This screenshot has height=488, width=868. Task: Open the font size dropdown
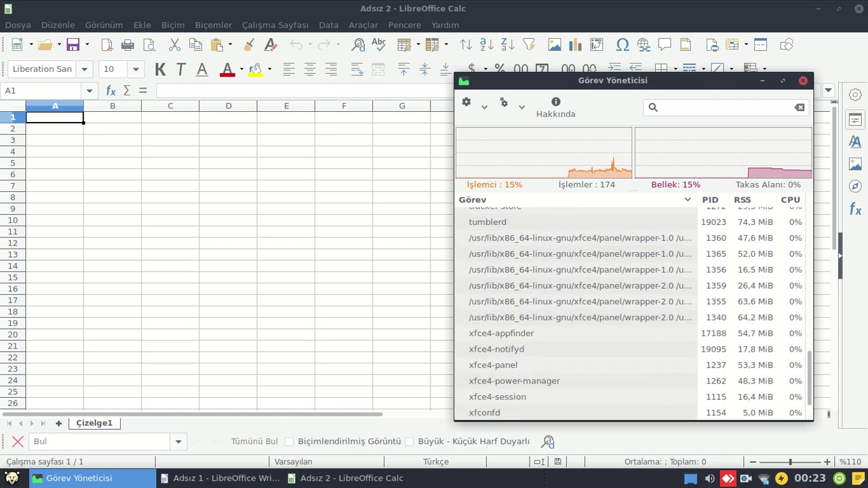click(136, 69)
